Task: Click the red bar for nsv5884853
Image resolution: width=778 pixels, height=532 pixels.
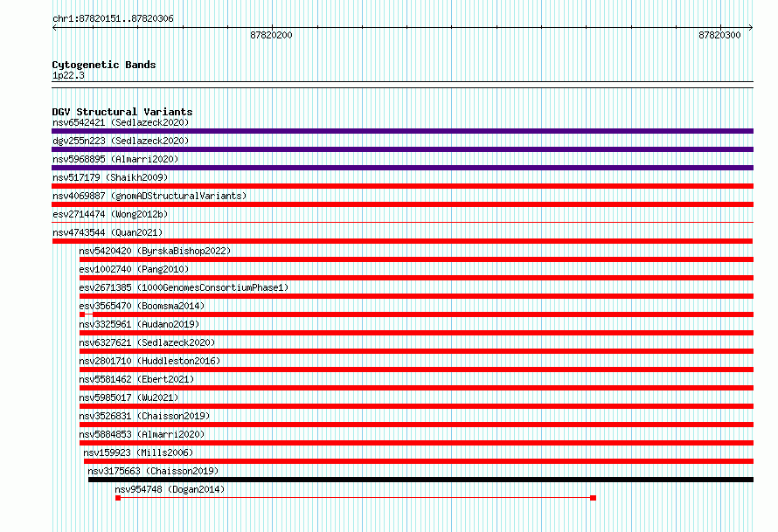Action: point(416,443)
